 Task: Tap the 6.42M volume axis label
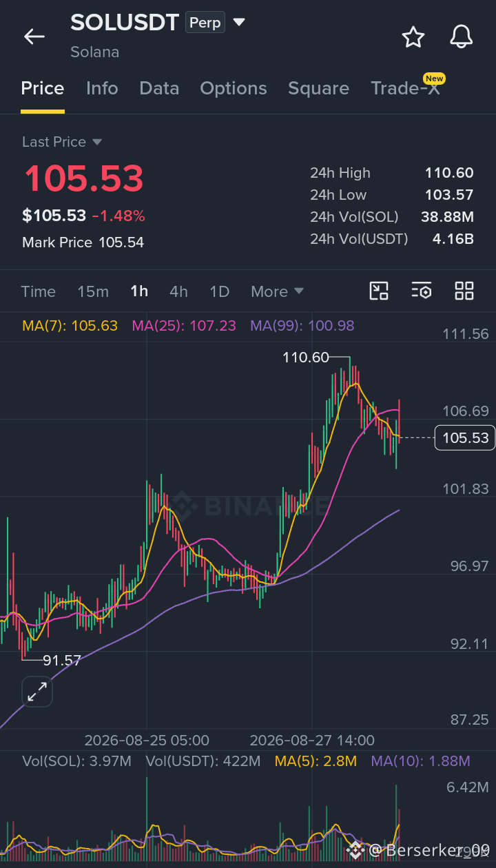(x=468, y=787)
